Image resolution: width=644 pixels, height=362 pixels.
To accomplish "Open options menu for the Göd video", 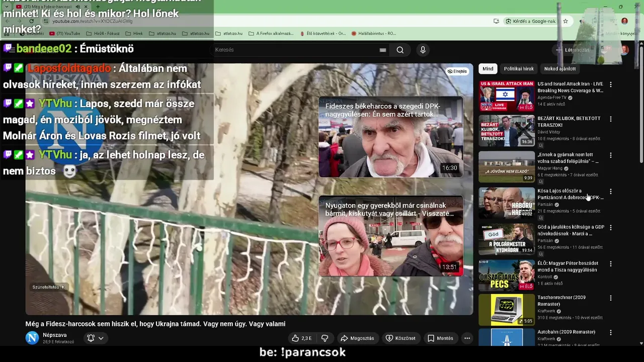I will pyautogui.click(x=611, y=228).
